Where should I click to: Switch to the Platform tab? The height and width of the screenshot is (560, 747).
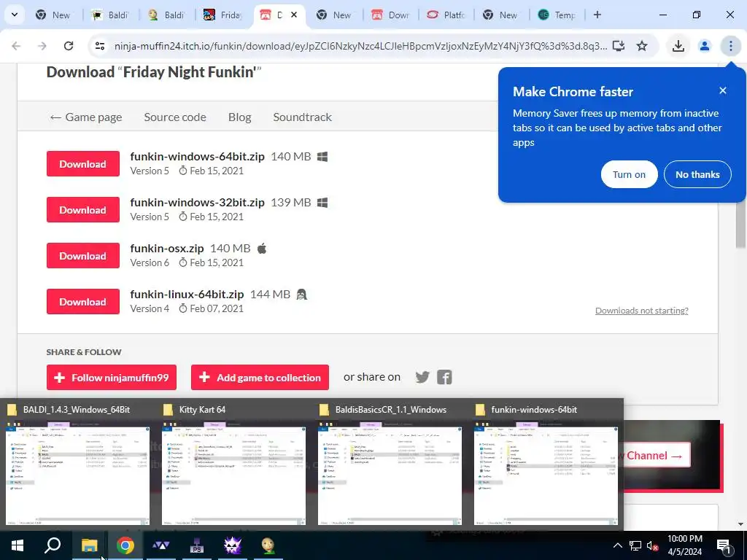coord(446,15)
